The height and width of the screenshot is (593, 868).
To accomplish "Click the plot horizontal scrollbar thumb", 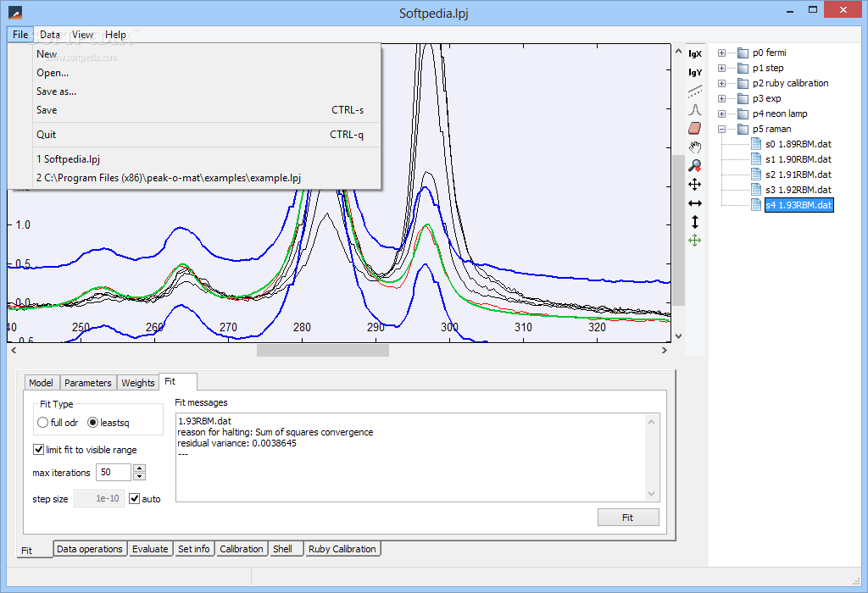I will click(323, 350).
